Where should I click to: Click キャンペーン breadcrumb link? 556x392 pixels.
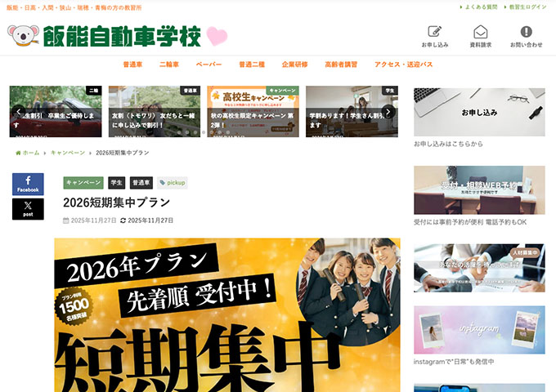(68, 153)
